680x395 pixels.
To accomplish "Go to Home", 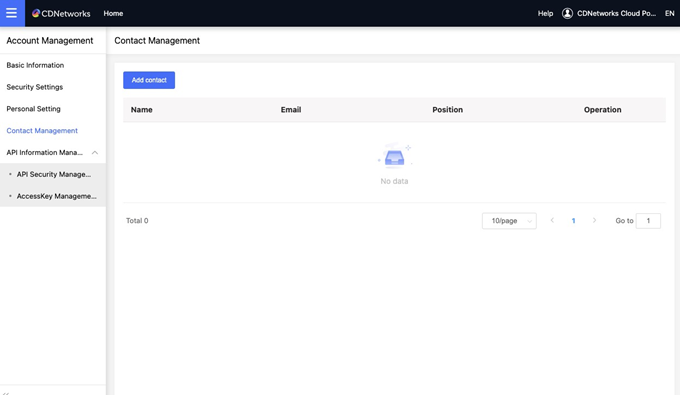I will (x=113, y=13).
